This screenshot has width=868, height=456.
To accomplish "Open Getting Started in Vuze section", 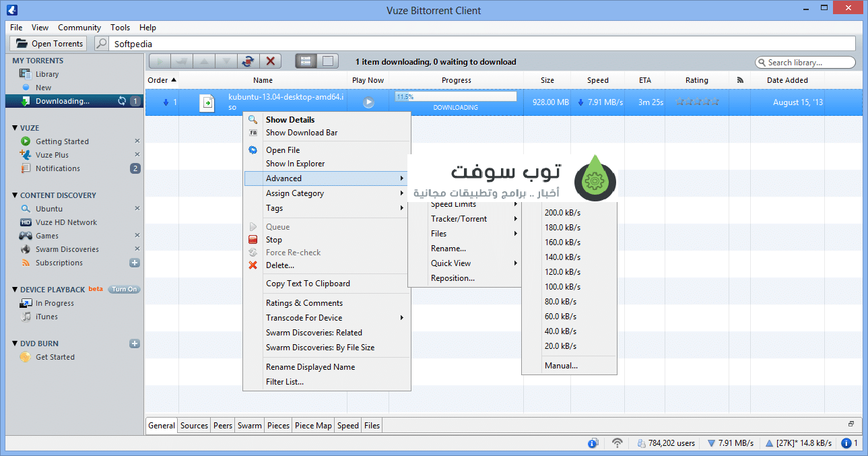I will [x=62, y=141].
